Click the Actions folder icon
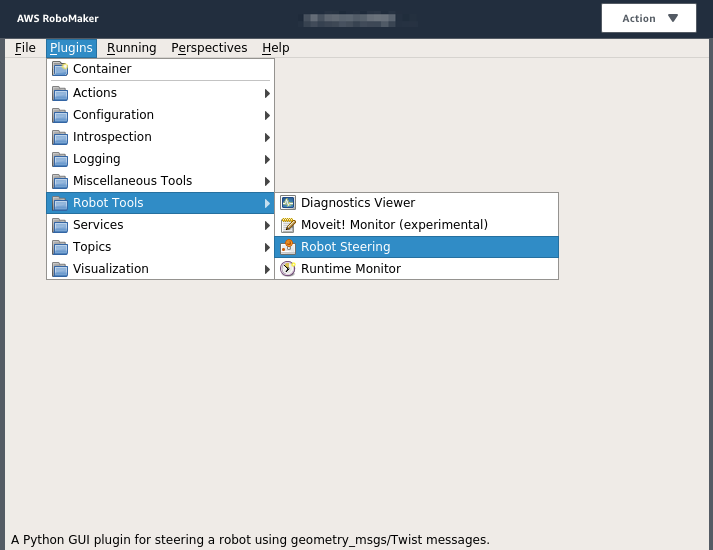The image size is (713, 550). pyautogui.click(x=60, y=93)
